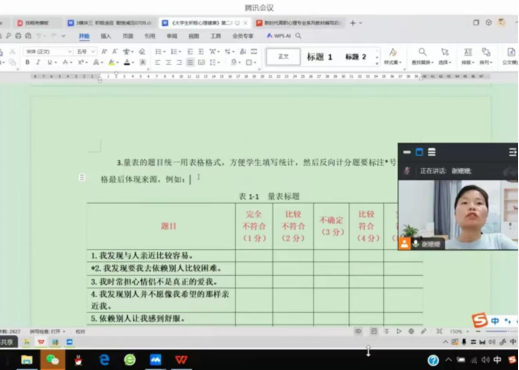Open the find and replace magnifier tool
The image size is (519, 370).
point(422,52)
